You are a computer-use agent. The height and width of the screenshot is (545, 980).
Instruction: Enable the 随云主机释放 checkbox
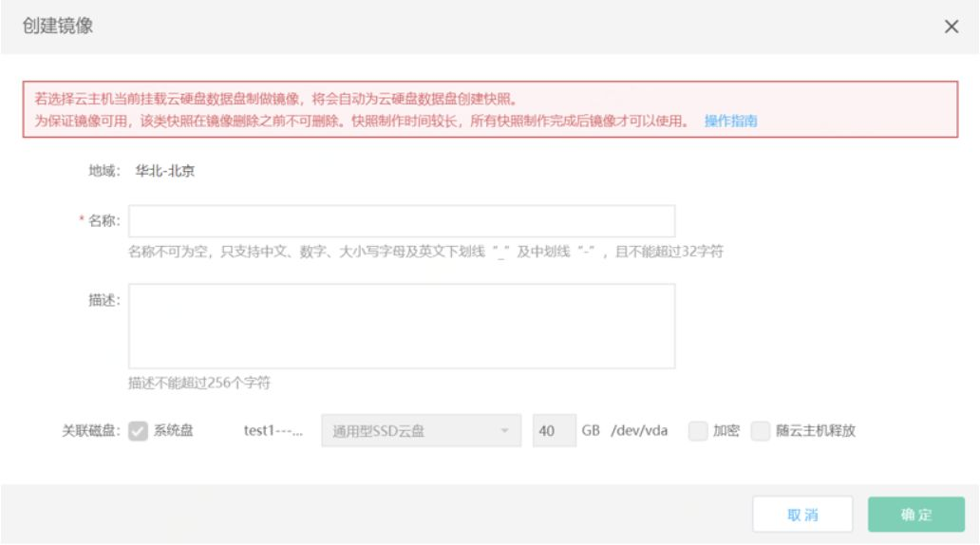coord(760,431)
